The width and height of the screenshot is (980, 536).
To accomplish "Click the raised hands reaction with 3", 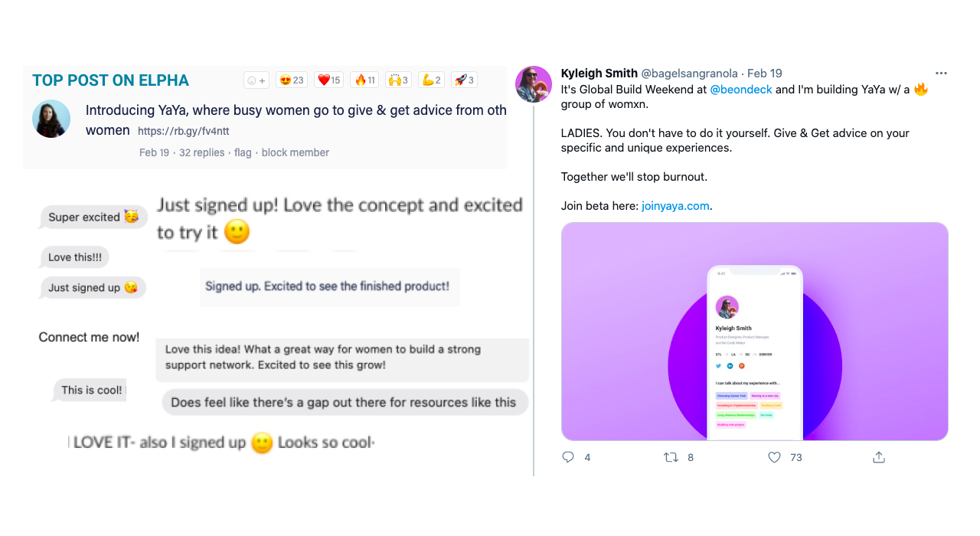I will coord(398,80).
